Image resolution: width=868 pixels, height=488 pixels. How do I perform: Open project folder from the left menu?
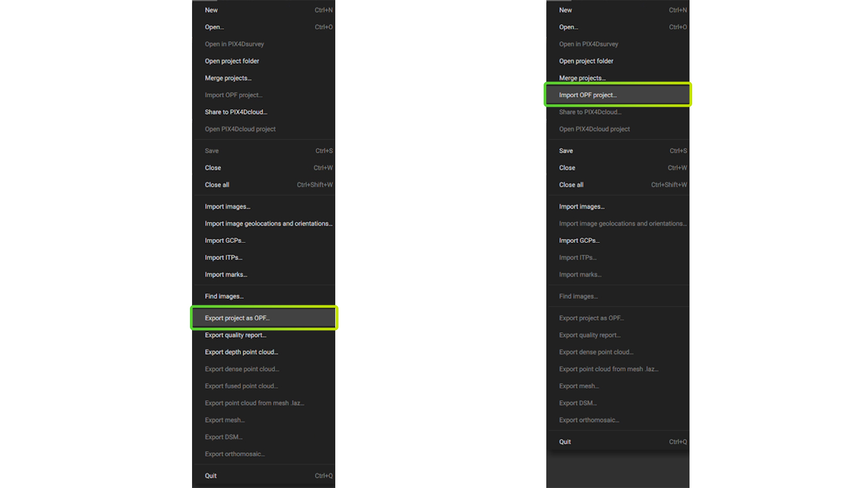coord(264,61)
